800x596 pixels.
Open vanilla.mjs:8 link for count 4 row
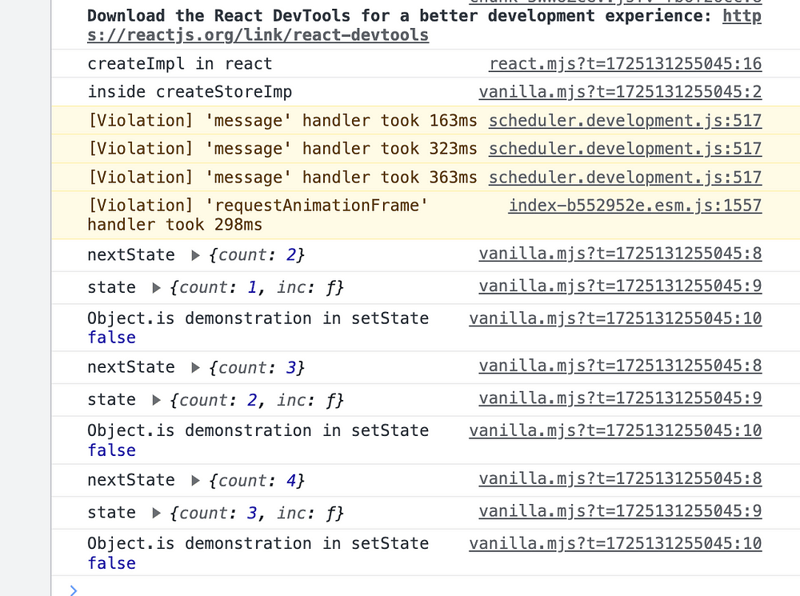coord(620,479)
